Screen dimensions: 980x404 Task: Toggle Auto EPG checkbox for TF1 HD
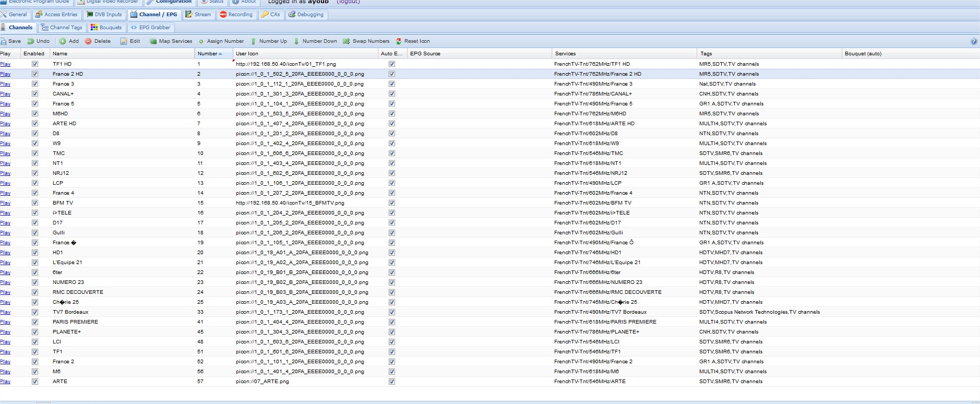tap(392, 64)
